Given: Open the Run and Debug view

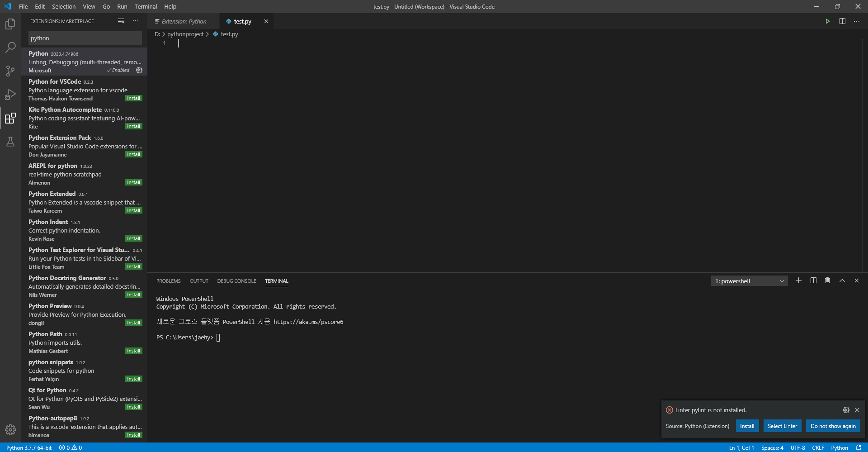Looking at the screenshot, I should tap(10, 94).
